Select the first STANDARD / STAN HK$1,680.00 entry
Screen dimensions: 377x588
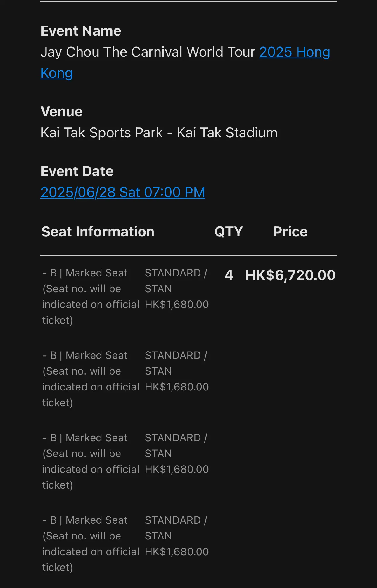[177, 289]
